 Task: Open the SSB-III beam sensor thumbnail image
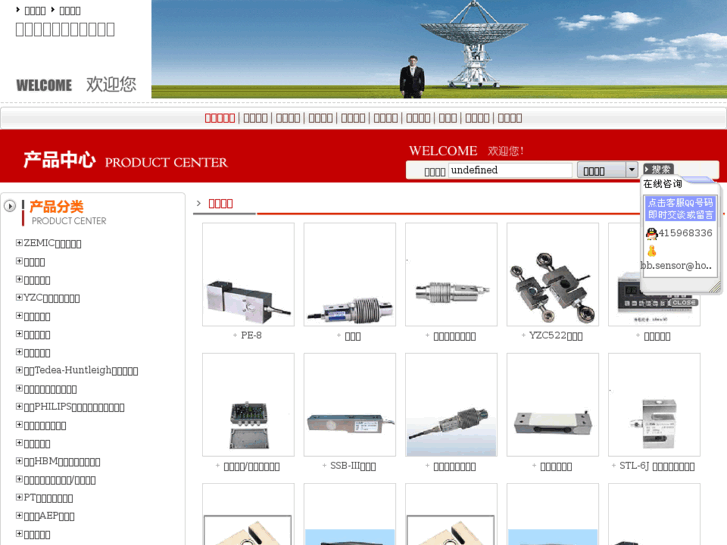click(350, 404)
